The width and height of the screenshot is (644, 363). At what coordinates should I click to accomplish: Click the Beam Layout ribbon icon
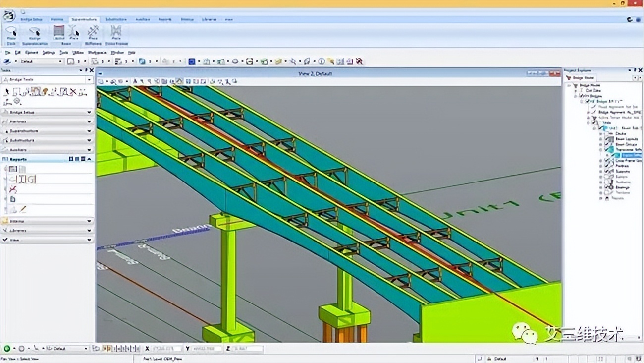tap(59, 33)
